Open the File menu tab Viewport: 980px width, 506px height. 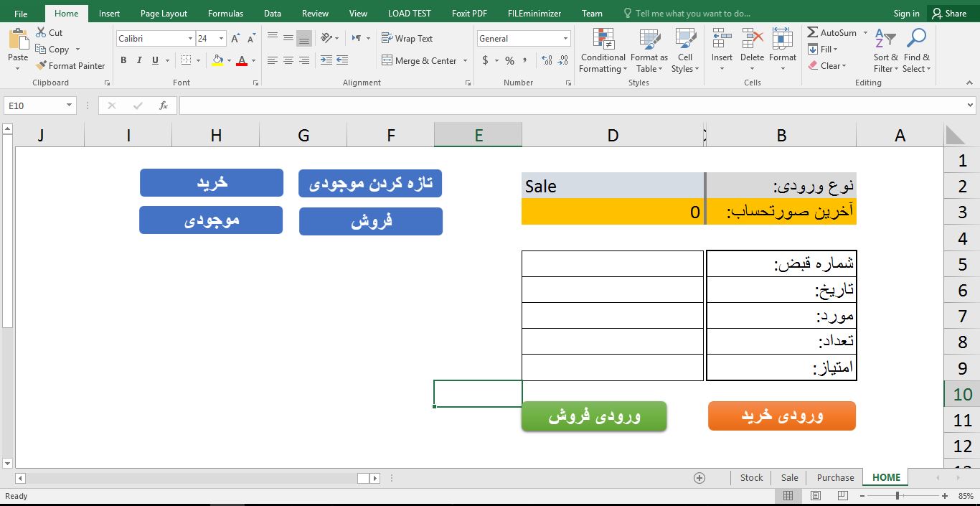[21, 14]
